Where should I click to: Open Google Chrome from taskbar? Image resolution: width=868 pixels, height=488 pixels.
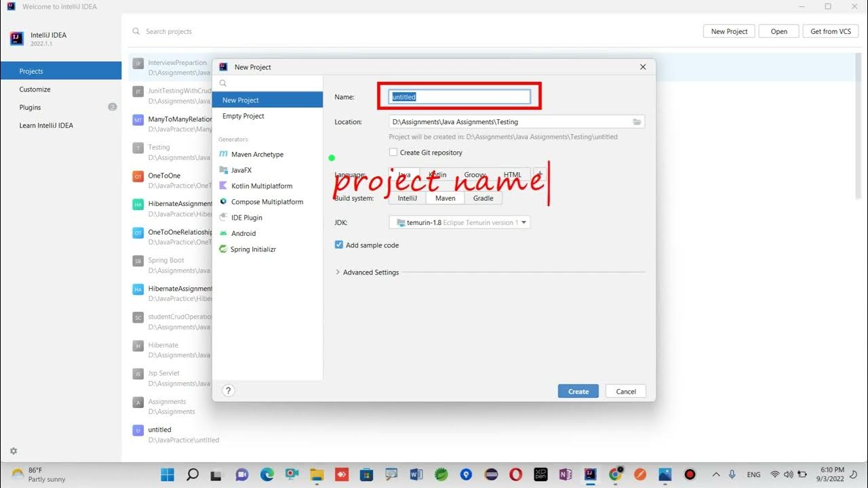pyautogui.click(x=615, y=474)
